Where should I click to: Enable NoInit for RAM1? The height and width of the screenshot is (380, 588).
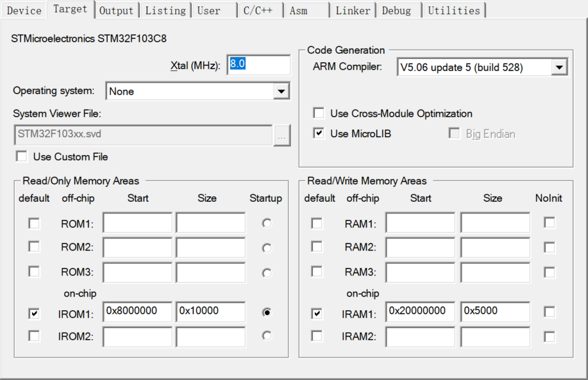(550, 222)
